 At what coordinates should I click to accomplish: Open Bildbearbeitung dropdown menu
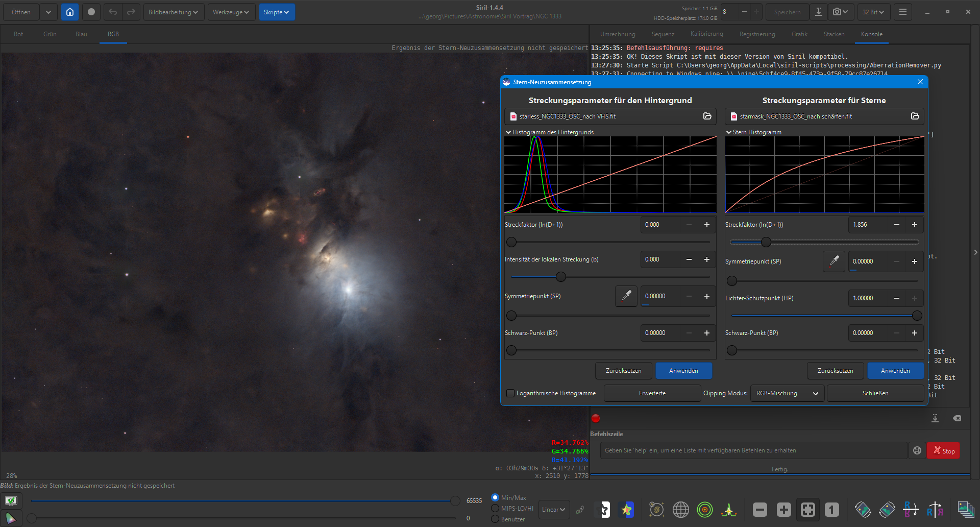[x=174, y=12]
